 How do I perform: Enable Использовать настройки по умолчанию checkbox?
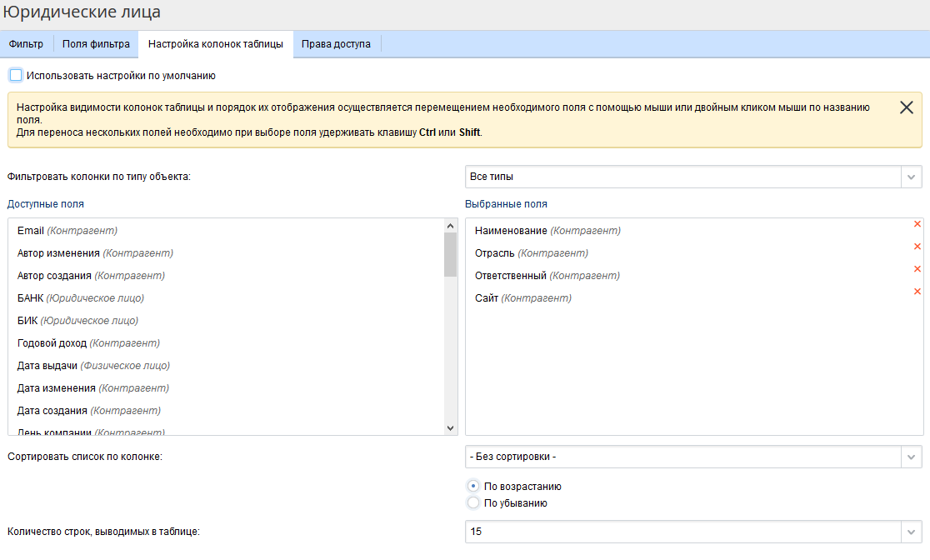(16, 75)
